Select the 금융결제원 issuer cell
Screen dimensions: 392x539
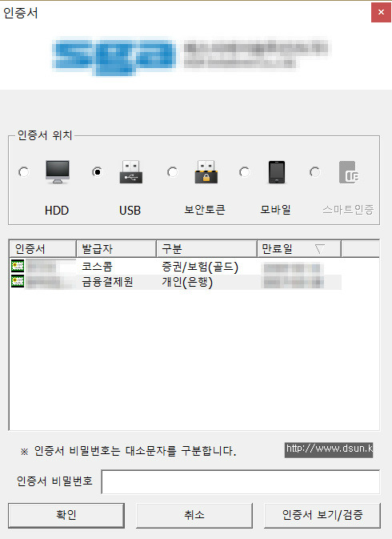(107, 282)
